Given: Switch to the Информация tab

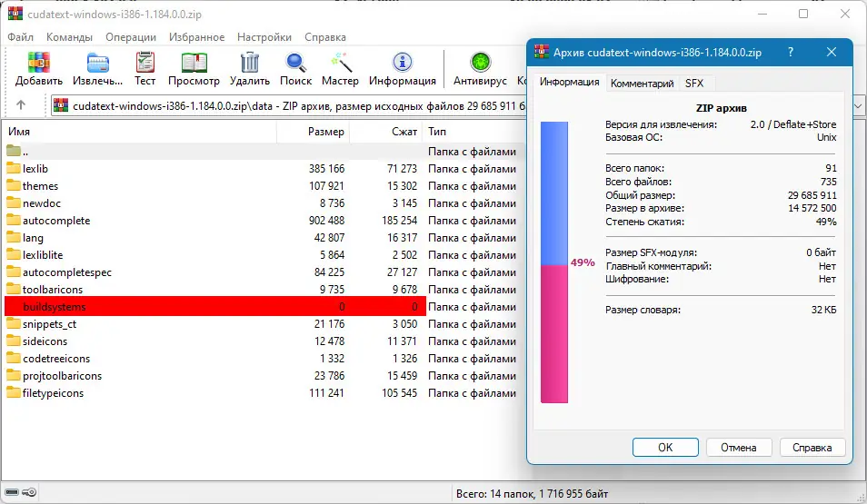Looking at the screenshot, I should [x=570, y=82].
